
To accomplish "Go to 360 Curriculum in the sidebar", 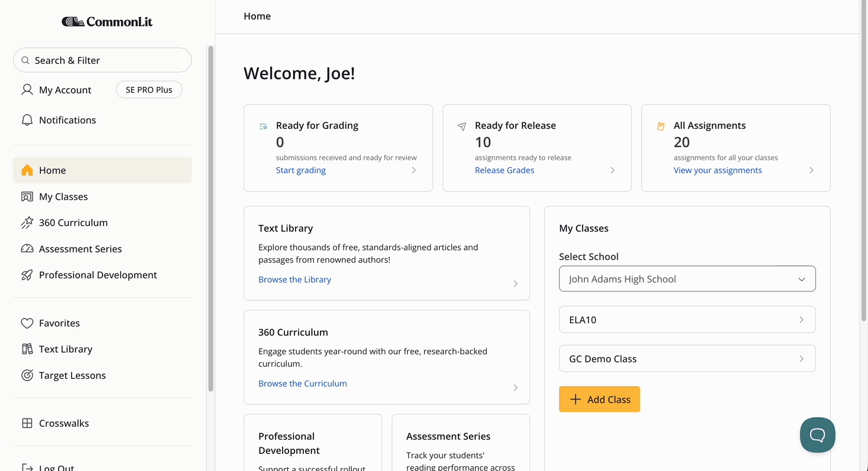I will [73, 223].
